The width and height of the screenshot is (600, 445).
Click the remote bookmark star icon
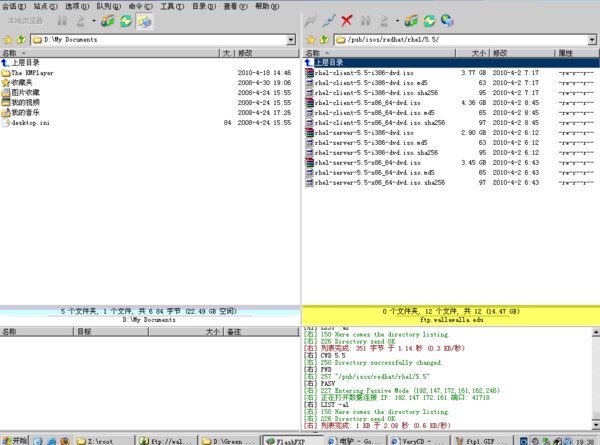click(310, 39)
